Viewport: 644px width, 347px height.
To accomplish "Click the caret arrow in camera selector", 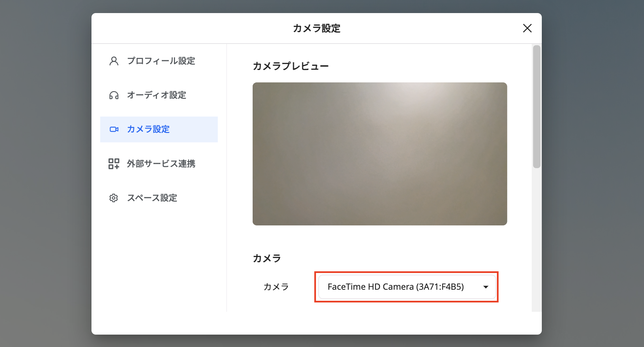I will click(486, 287).
